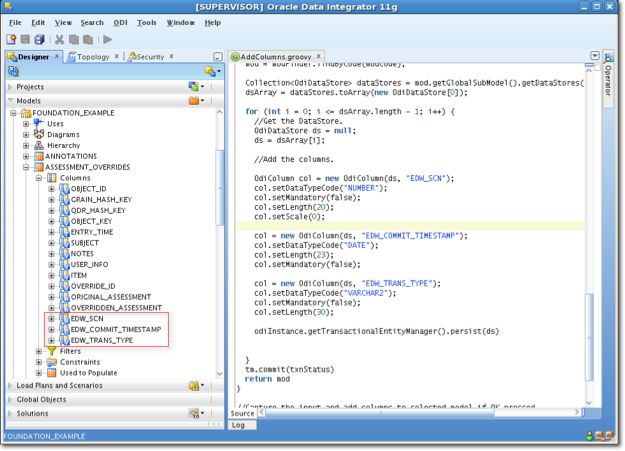This screenshot has width=625, height=451.
Task: Expand the Diagrams node
Action: pyautogui.click(x=26, y=134)
